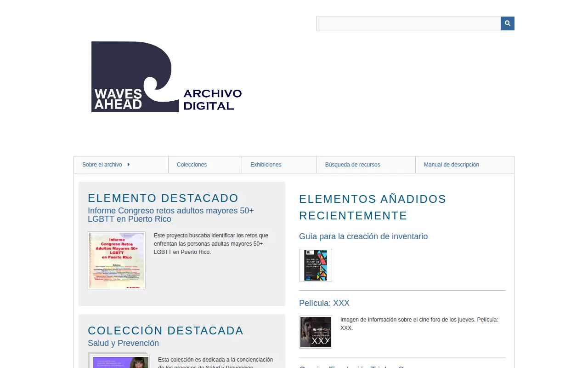
Task: Open the Waves Ahead Archivo Digital logo
Action: (167, 77)
